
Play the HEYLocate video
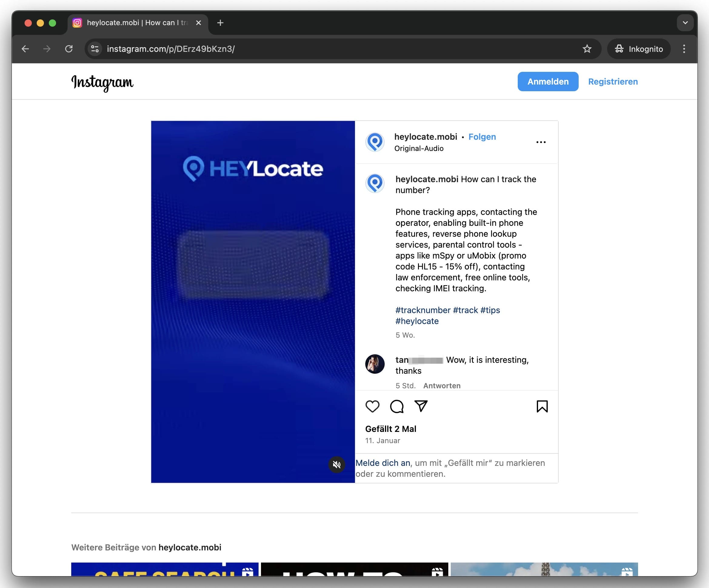253,302
